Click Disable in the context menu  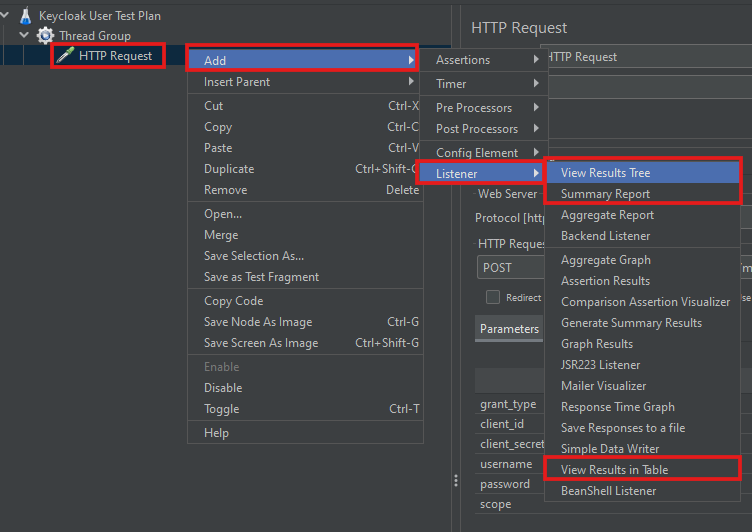(303, 388)
